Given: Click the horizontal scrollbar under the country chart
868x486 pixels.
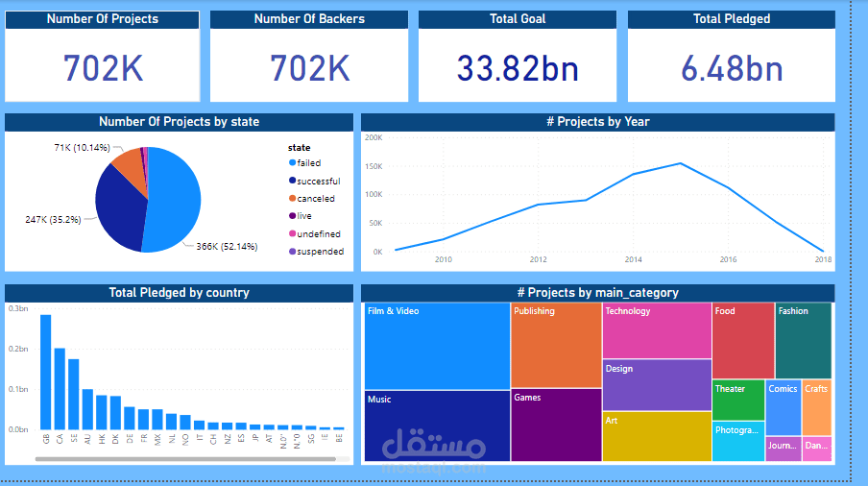Looking at the screenshot, I should click(x=185, y=459).
